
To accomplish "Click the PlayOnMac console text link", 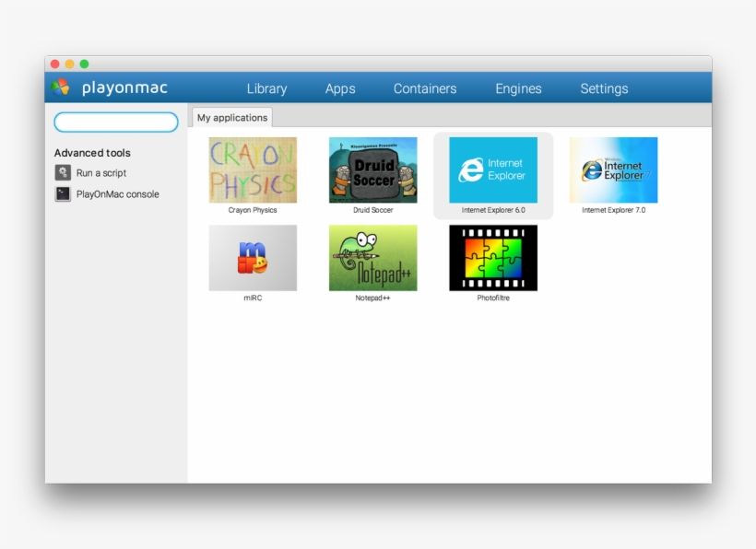I will [118, 194].
